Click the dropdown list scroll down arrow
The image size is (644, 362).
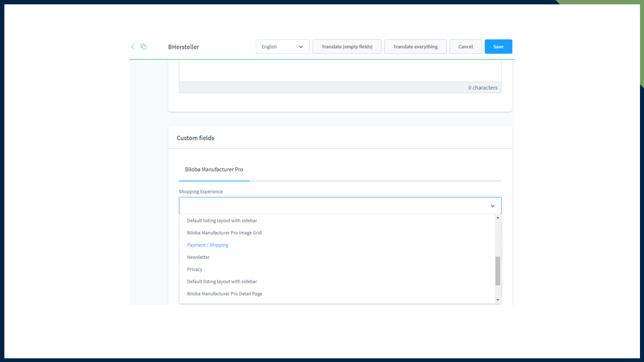point(498,300)
